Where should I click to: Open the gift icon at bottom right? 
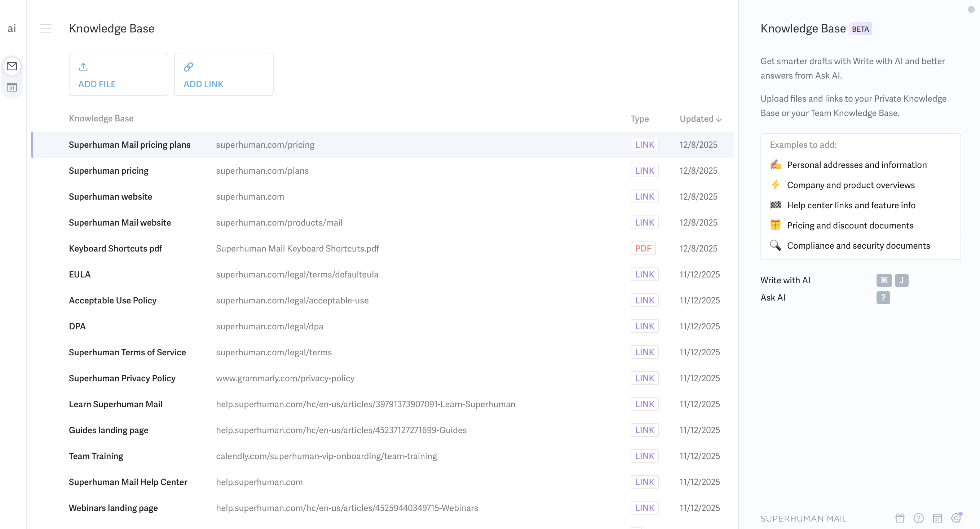(900, 518)
